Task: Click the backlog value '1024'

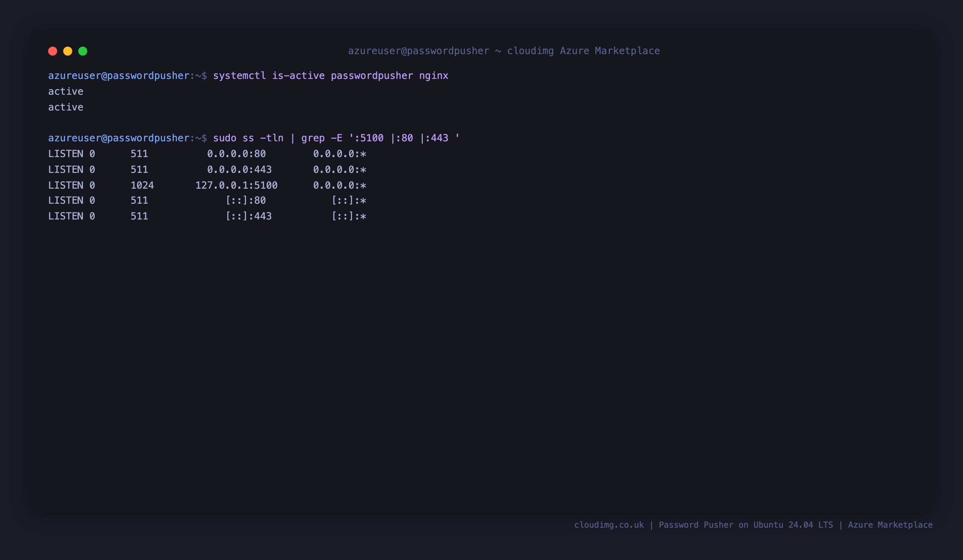Action: (142, 185)
